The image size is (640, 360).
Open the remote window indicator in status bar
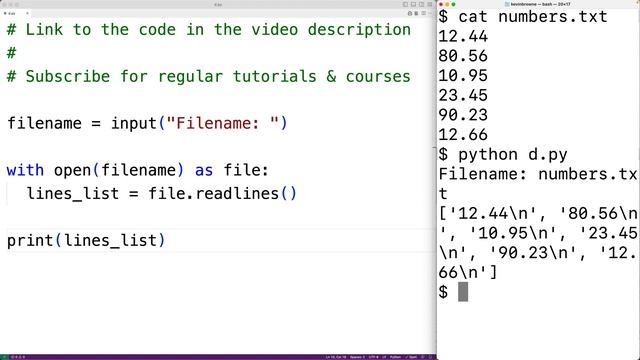[4, 357]
